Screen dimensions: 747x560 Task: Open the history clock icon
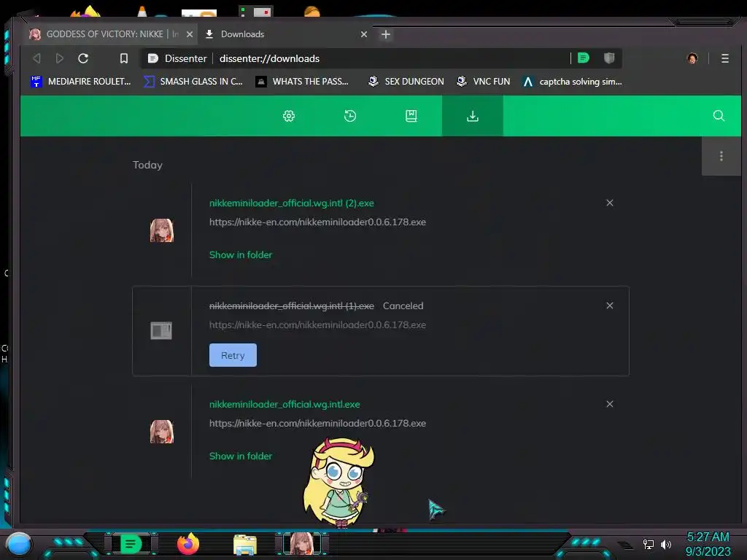pos(350,116)
